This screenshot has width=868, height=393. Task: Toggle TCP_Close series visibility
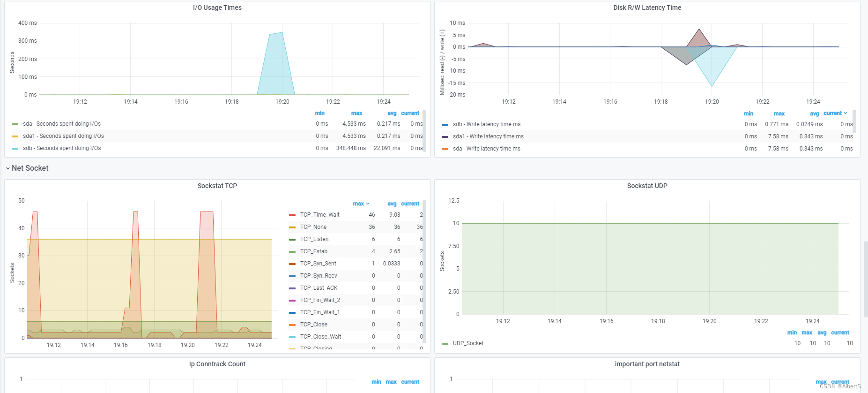[x=314, y=325]
